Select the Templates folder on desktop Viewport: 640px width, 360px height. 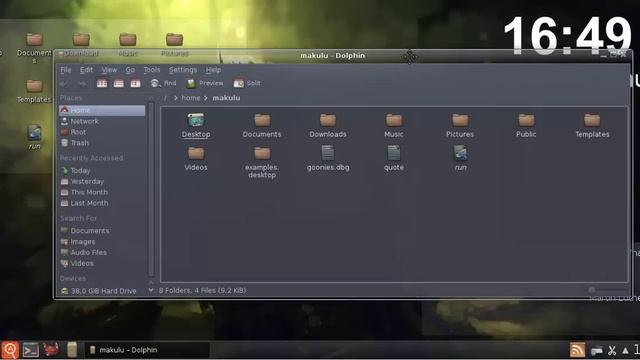(x=34, y=91)
